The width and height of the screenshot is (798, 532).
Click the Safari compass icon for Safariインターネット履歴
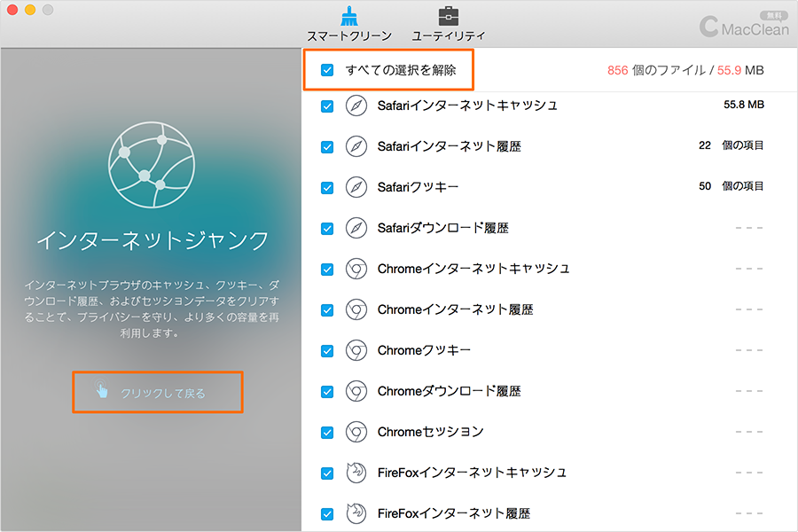[356, 146]
